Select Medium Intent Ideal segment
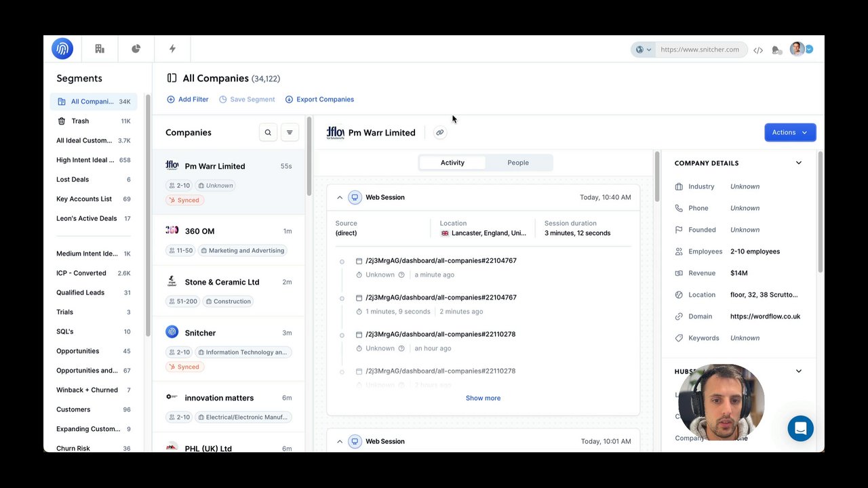The height and width of the screenshot is (488, 868). pyautogui.click(x=94, y=253)
